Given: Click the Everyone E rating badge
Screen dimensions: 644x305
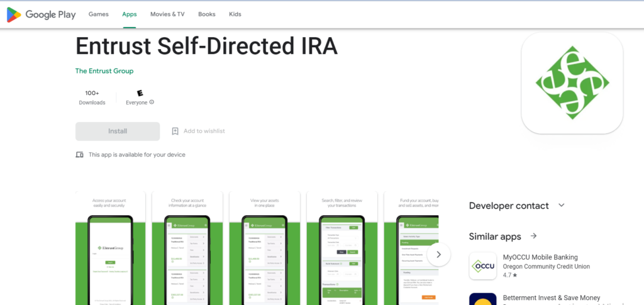Looking at the screenshot, I should coord(140,93).
